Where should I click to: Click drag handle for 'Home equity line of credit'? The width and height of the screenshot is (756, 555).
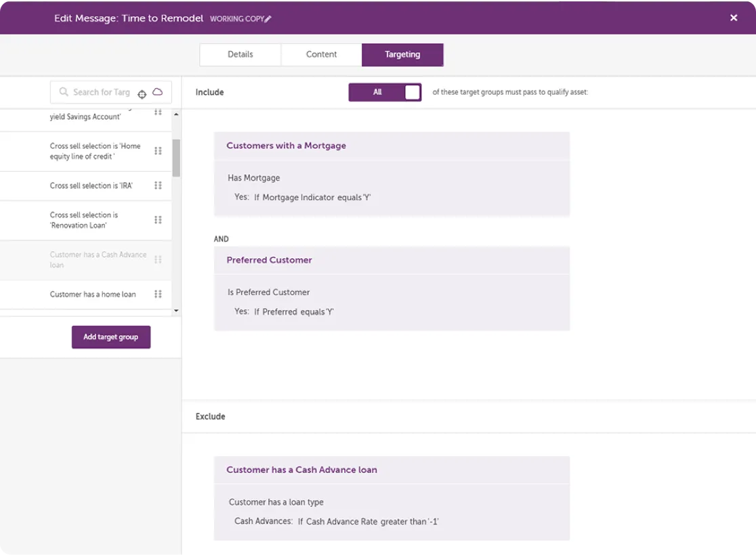point(158,151)
